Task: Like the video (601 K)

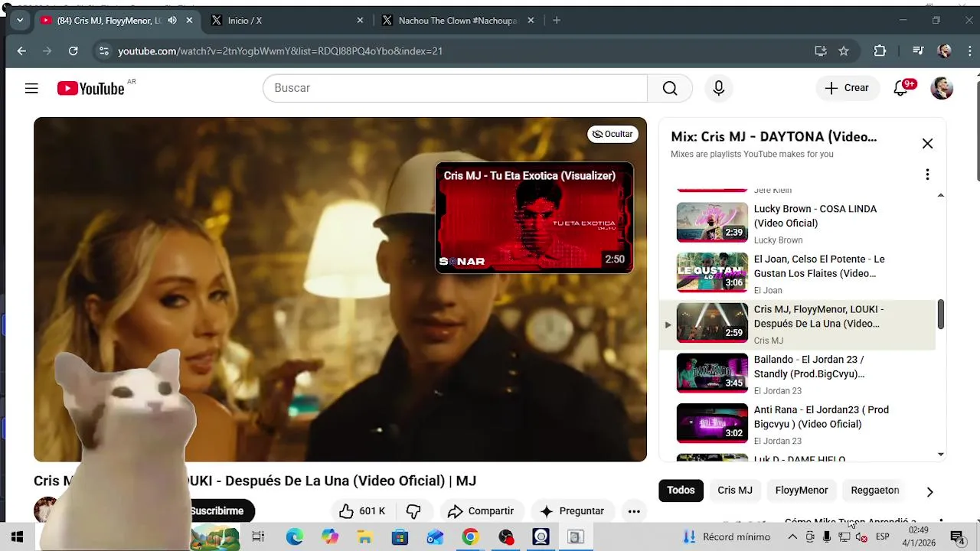Action: (x=363, y=511)
